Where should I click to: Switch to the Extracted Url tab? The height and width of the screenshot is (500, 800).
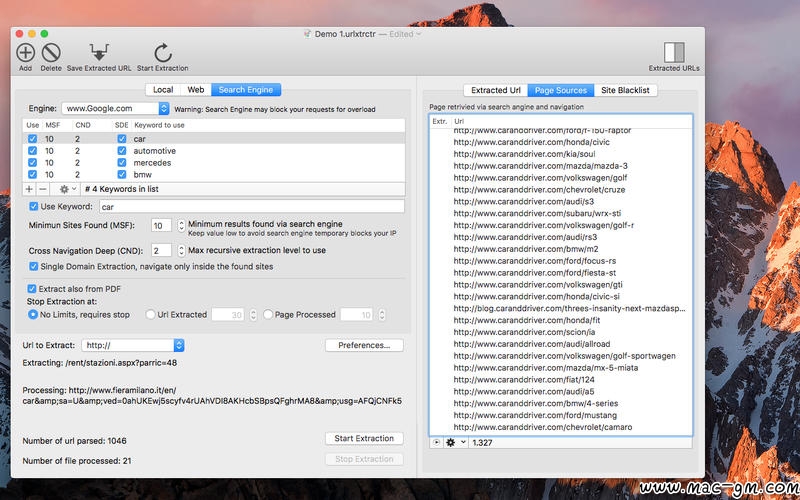click(495, 90)
